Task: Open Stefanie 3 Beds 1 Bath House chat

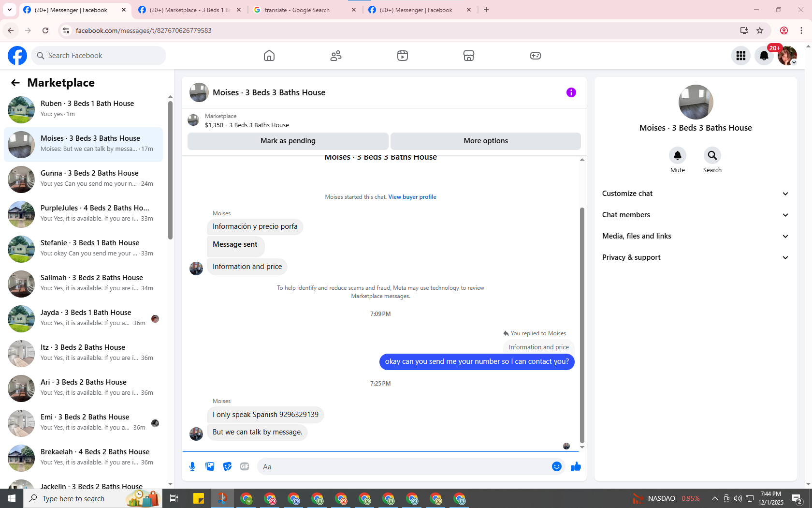Action: [83, 249]
